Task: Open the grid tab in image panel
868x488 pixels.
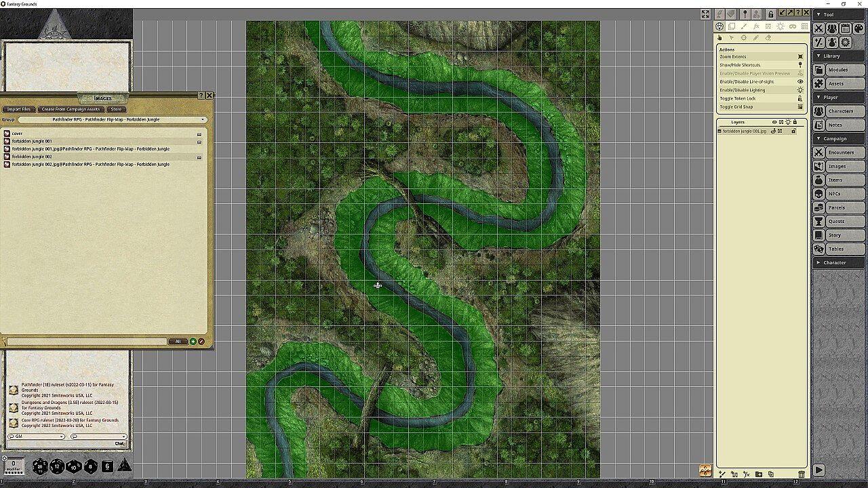Action: 805,26
